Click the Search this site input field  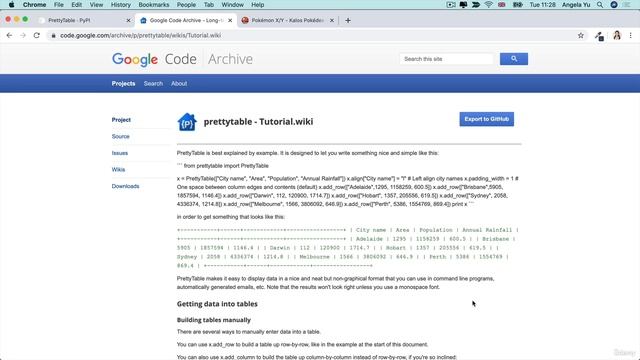(x=447, y=59)
